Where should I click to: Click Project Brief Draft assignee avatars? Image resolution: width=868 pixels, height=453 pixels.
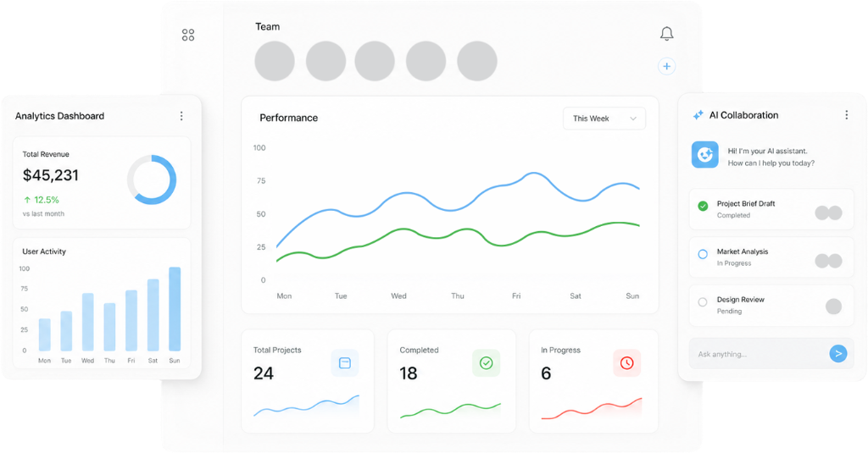pos(828,213)
